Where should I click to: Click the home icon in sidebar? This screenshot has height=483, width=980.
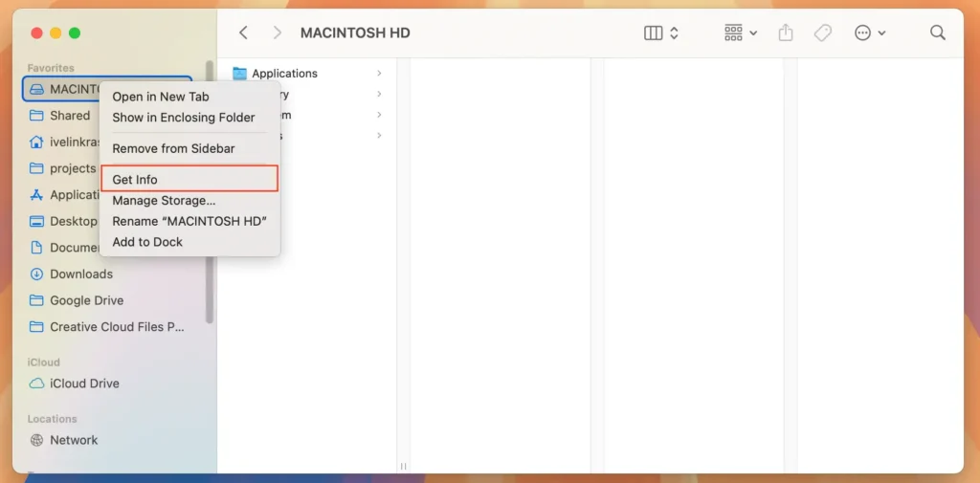(x=37, y=142)
